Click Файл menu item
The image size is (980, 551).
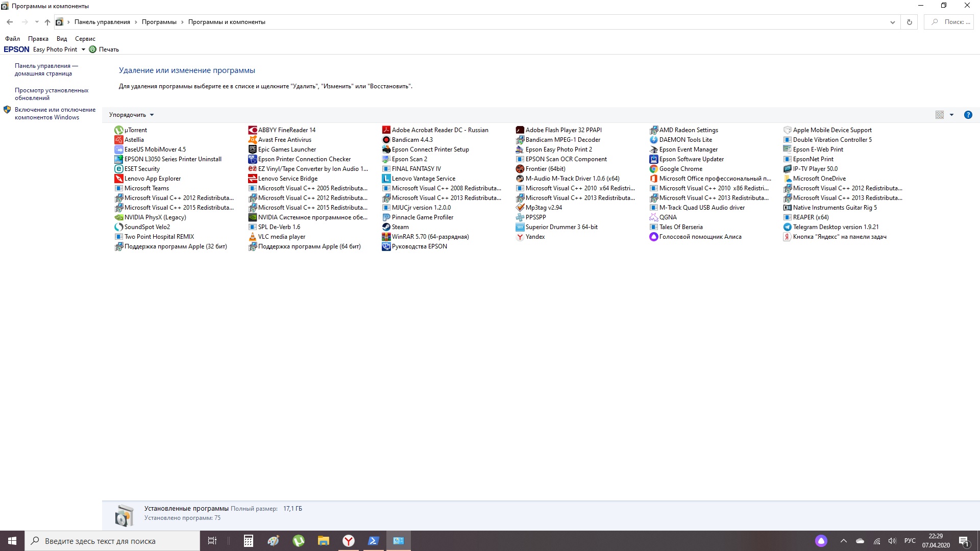[12, 38]
